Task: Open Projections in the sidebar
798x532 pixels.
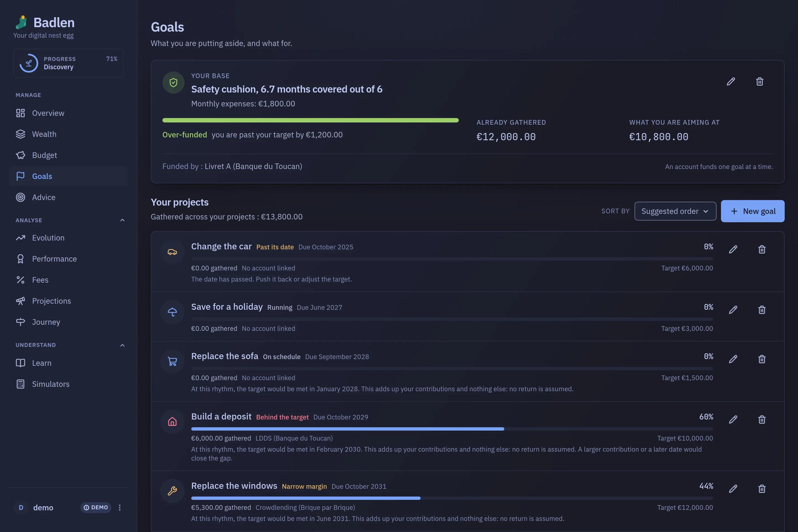Action: (x=68, y=301)
